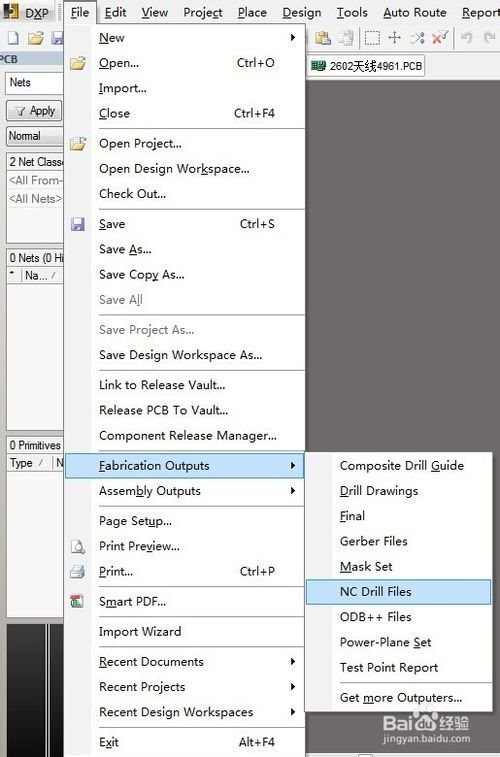Switch to the 2602天线4961.PCB document tab

click(366, 66)
